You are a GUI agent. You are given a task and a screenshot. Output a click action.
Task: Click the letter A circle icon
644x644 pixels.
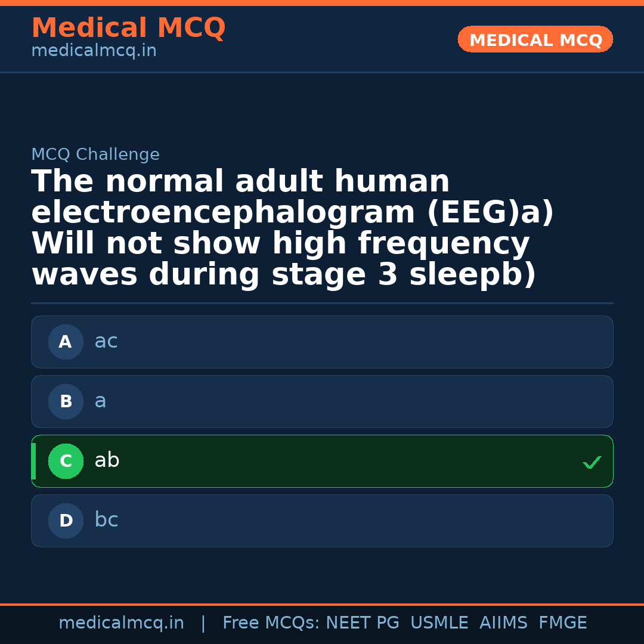coord(66,342)
